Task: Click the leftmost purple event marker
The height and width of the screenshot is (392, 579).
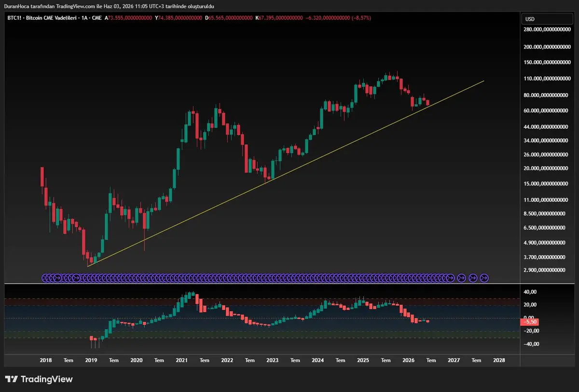Action: point(46,278)
